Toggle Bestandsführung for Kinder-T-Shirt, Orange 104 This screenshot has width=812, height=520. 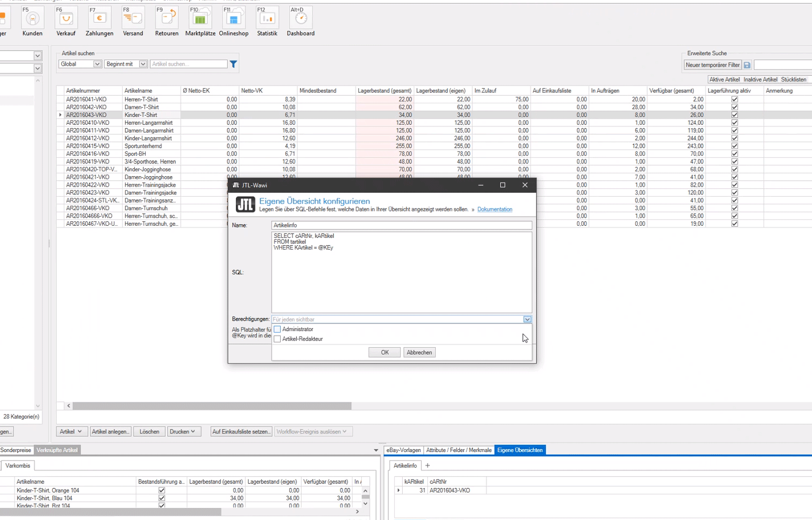point(162,490)
